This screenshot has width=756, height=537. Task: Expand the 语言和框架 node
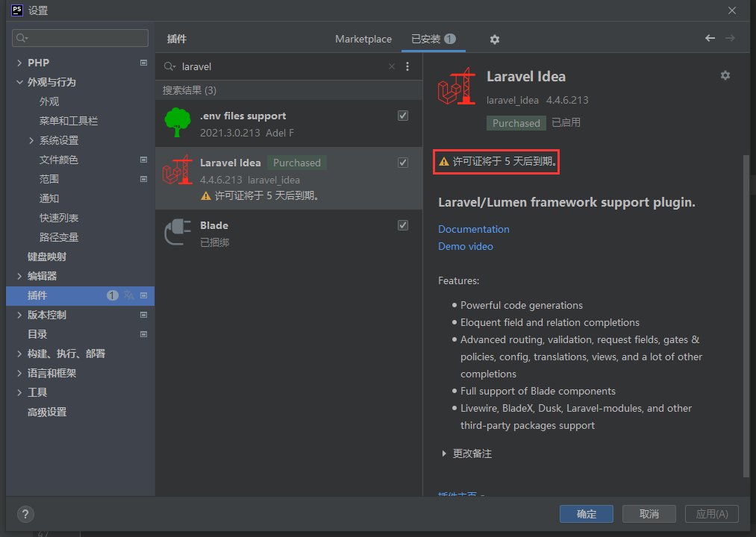pyautogui.click(x=19, y=373)
